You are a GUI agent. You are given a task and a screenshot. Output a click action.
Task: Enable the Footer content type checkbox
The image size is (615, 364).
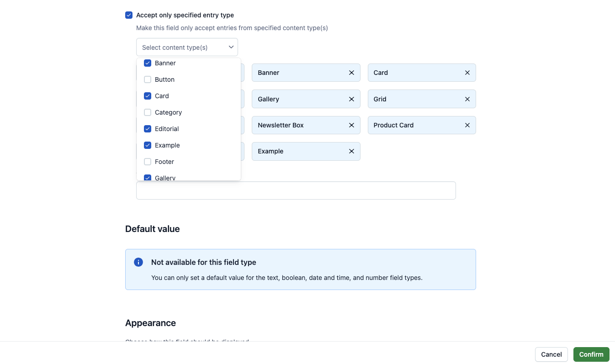[x=148, y=162]
